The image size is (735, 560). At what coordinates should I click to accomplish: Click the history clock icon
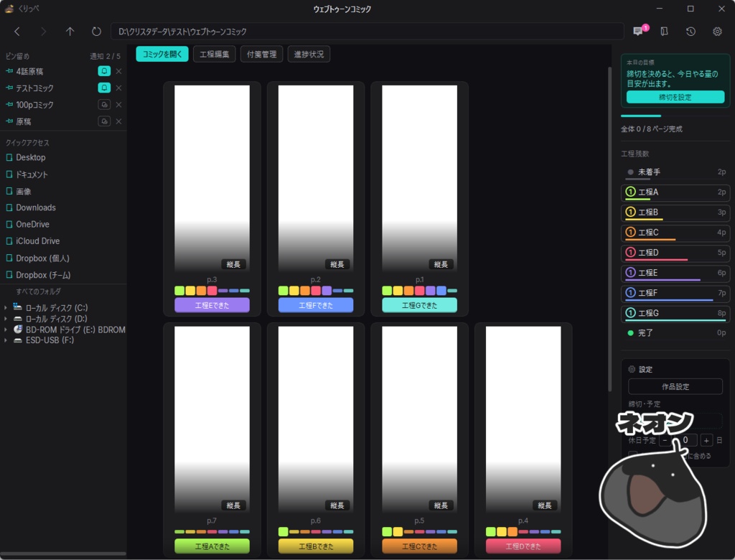(690, 32)
